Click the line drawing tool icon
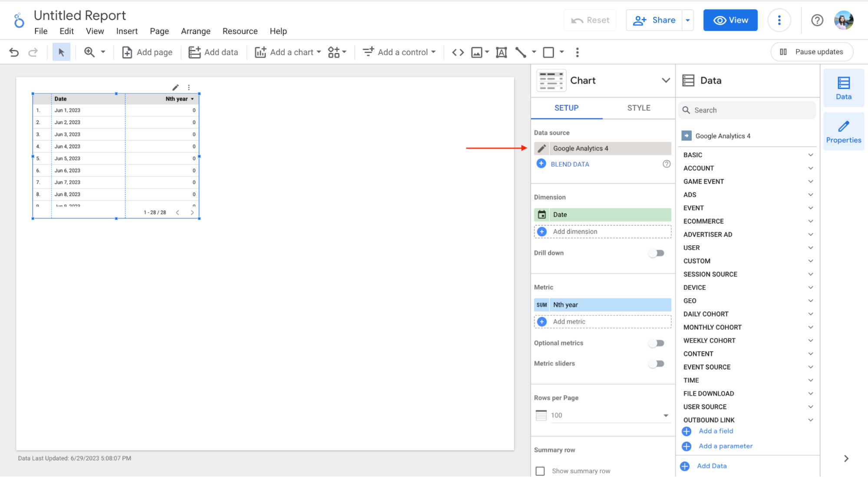This screenshot has height=477, width=868. coord(521,52)
